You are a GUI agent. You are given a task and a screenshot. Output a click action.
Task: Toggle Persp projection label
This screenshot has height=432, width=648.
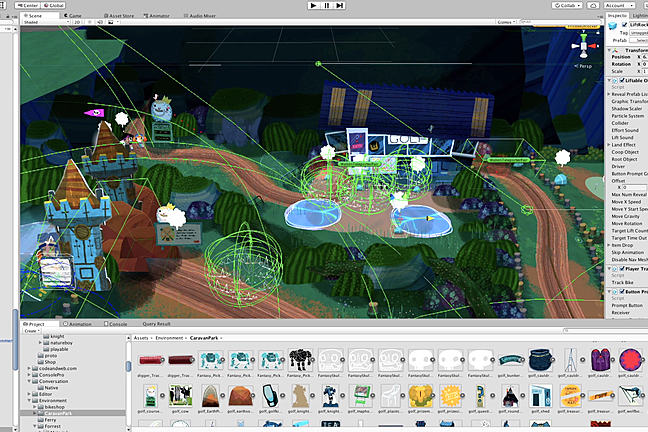click(583, 66)
